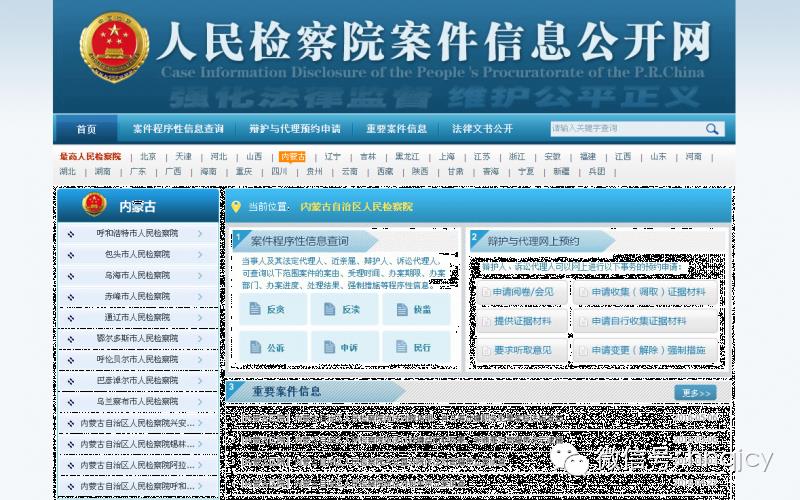Open the 首页 navigation tab
800x500 pixels.
tap(87, 129)
